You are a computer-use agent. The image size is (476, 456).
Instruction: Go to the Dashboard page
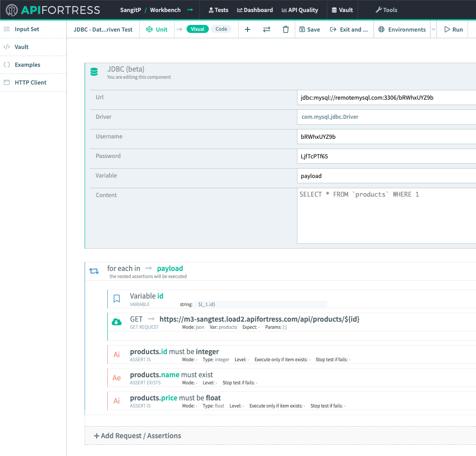point(255,9)
